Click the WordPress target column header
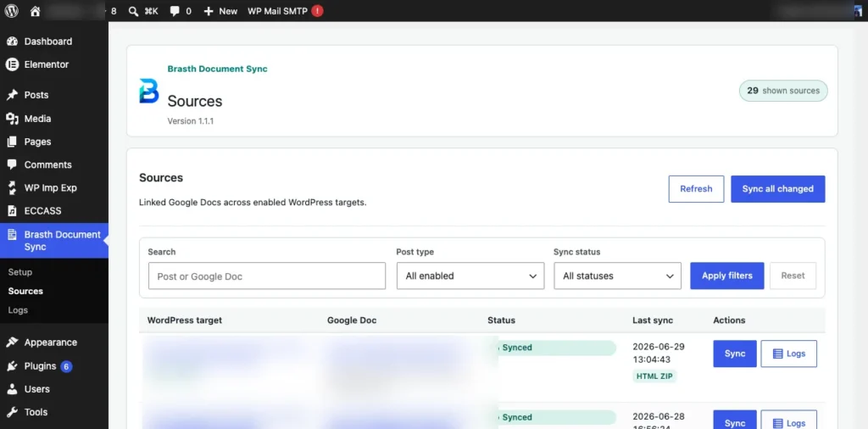This screenshot has height=429, width=868. point(185,320)
